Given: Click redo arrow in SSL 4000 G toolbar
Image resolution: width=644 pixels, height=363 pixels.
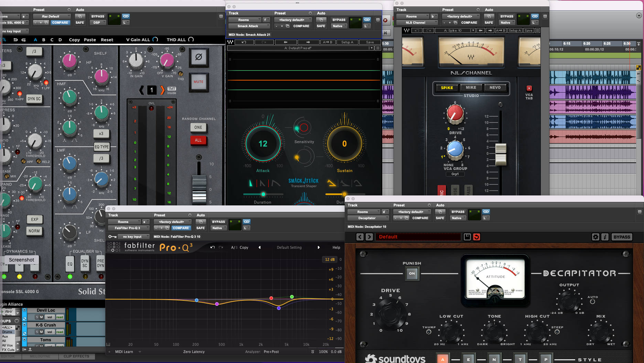Looking at the screenshot, I should point(24,40).
